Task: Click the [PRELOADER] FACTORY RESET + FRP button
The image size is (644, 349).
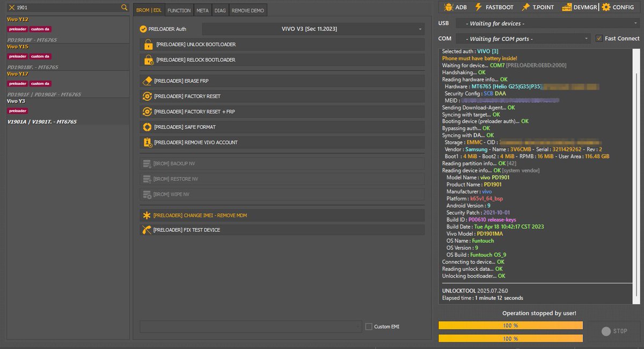Action: 282,112
